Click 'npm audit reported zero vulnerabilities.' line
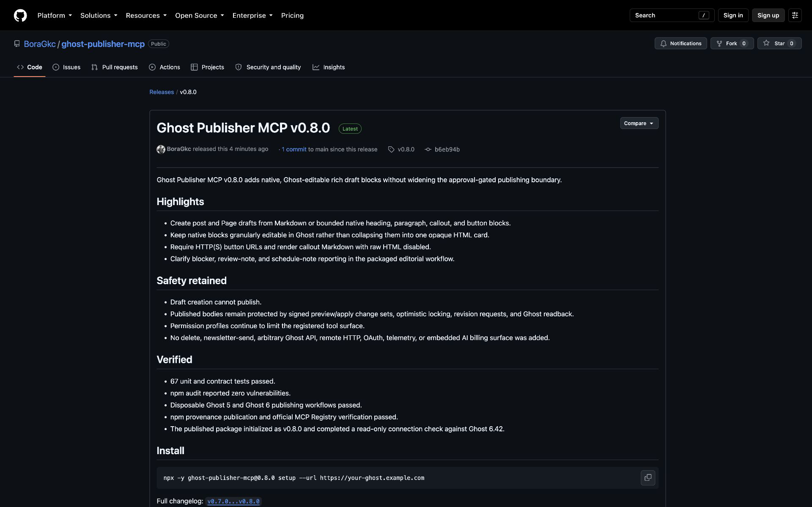Screen dimensions: 812x507 (230, 393)
